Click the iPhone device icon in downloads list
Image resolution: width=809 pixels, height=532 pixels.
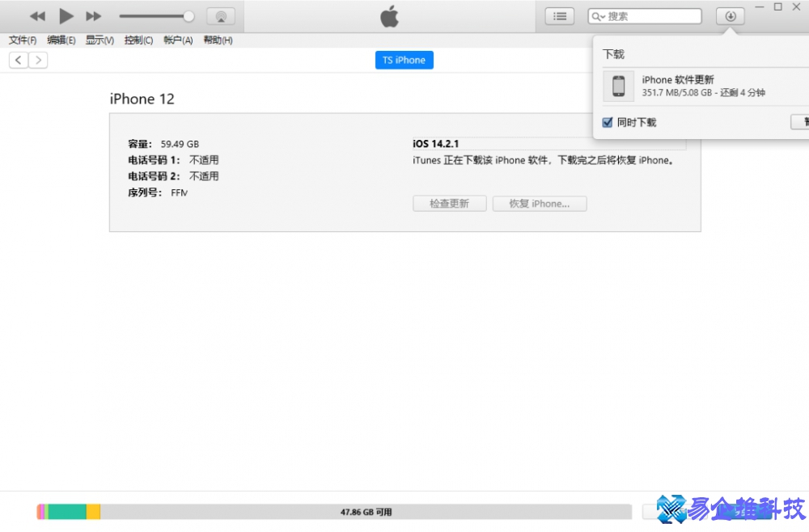pyautogui.click(x=619, y=86)
